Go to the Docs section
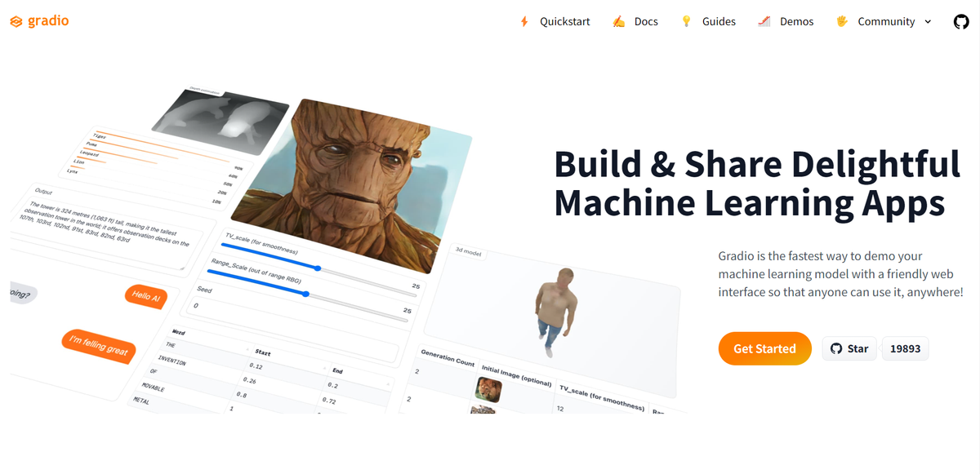The image size is (980, 474). pos(646,22)
